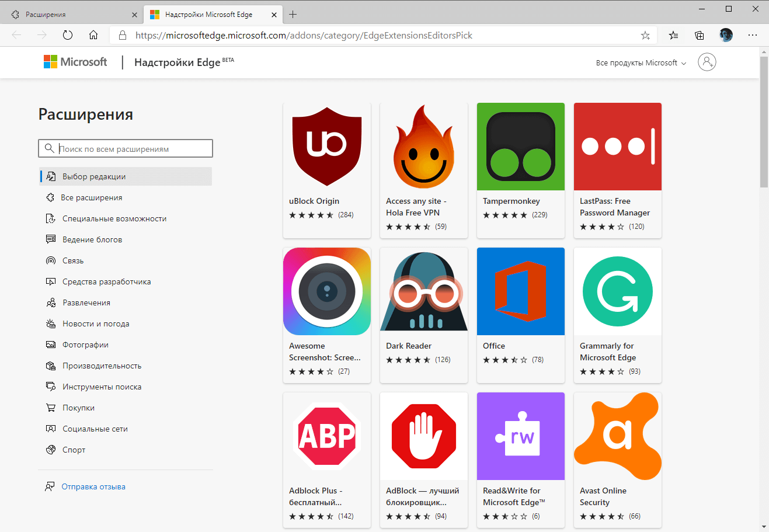The width and height of the screenshot is (769, 532).
Task: Open the Dark Reader title link
Action: (409, 346)
